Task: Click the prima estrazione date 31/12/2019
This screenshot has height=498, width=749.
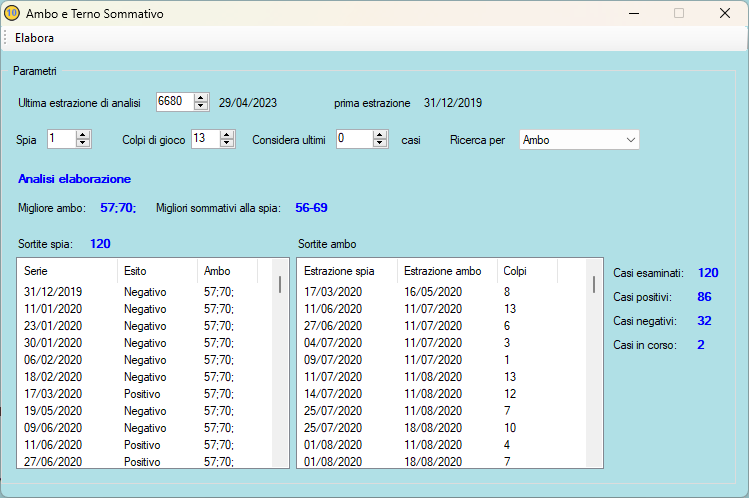Action: tap(453, 103)
